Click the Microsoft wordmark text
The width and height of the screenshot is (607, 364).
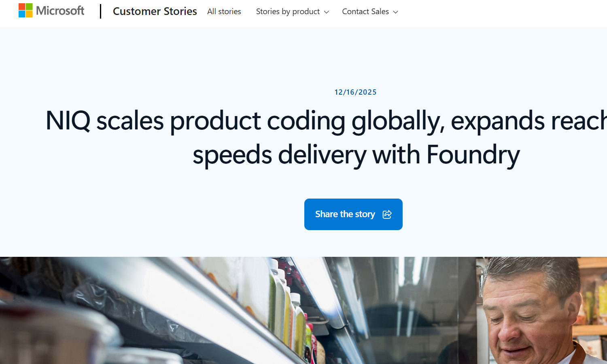pyautogui.click(x=60, y=11)
